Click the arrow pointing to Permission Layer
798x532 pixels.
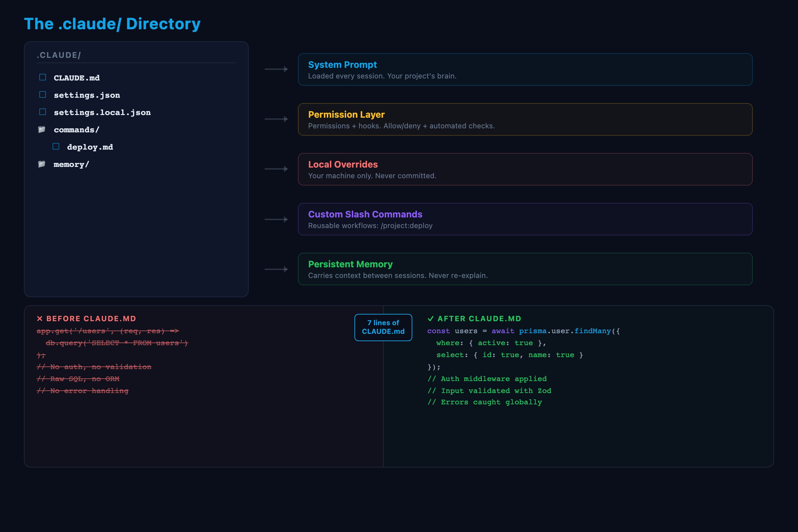[x=276, y=119]
